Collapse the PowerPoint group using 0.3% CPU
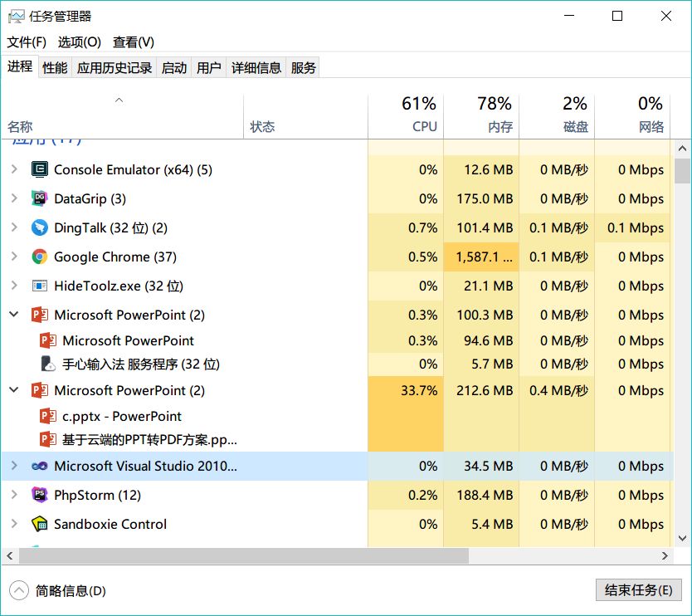This screenshot has height=616, width=692. coord(14,315)
